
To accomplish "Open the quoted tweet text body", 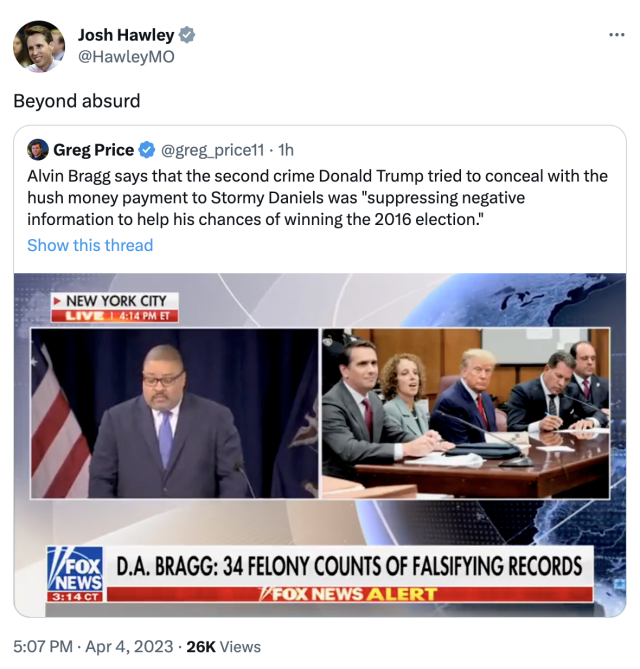I will (317, 198).
